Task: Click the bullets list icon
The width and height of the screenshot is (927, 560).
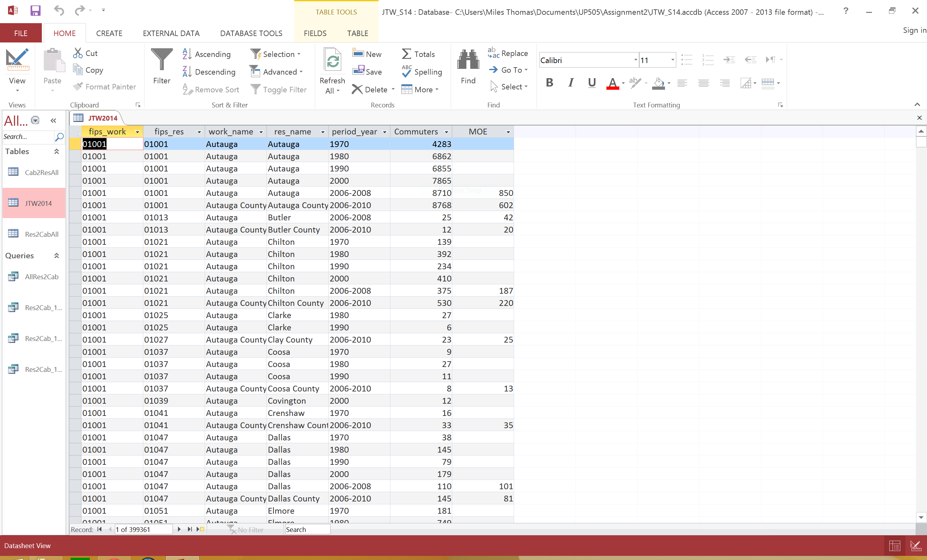Action: click(x=687, y=60)
